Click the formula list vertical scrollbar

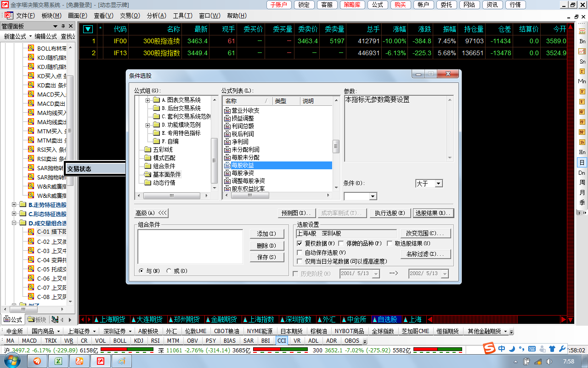coord(336,147)
